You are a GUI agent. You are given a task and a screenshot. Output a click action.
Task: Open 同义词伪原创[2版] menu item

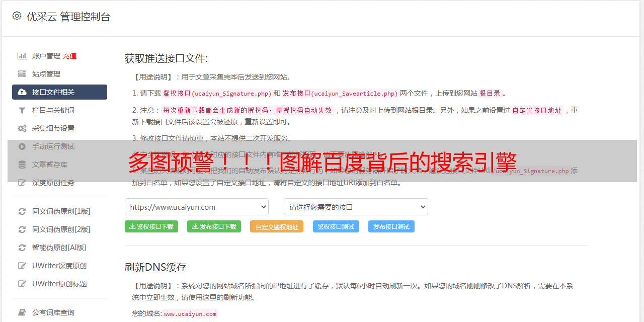click(x=61, y=229)
